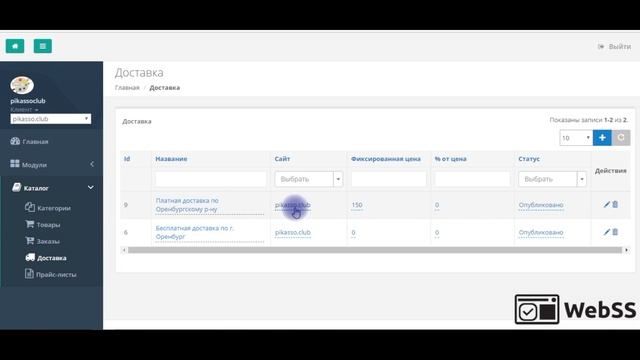640x360 pixels.
Task: Click pikasso.club in the row with id 9
Action: 293,205
